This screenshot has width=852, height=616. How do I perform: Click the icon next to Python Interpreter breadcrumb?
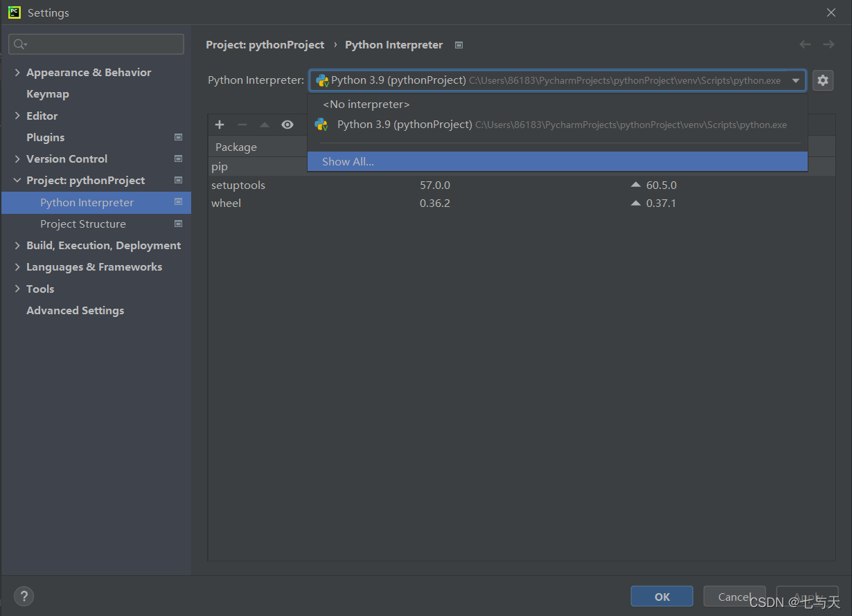tap(459, 45)
